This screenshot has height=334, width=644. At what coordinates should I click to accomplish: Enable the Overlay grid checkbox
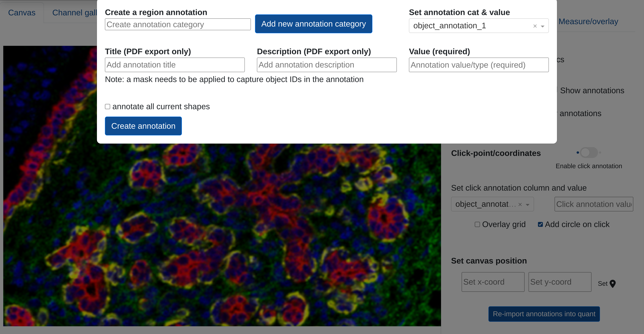coord(477,224)
